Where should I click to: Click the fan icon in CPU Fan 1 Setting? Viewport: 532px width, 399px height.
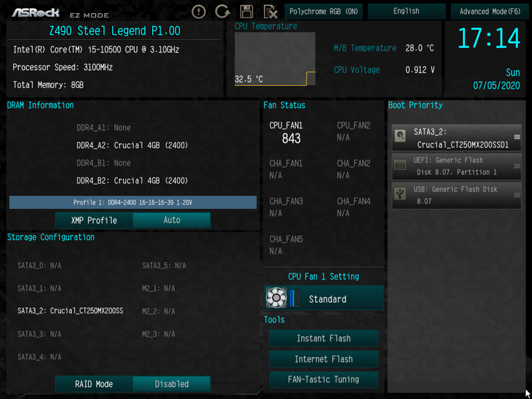(276, 297)
